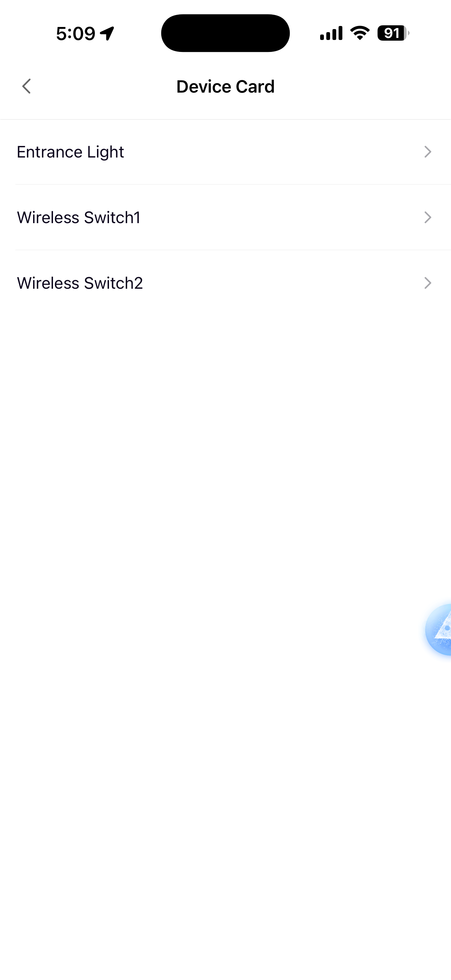
Task: Tap the location arrow beside the time
Action: pos(107,33)
